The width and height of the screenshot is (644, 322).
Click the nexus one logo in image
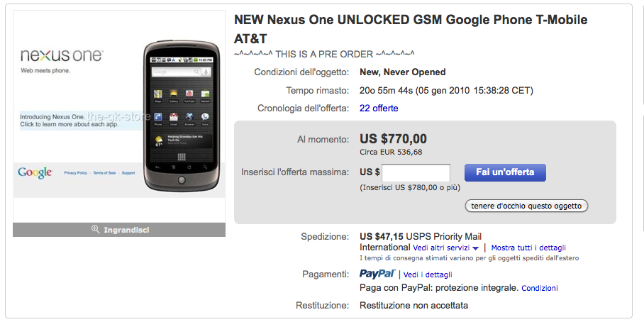[62, 55]
